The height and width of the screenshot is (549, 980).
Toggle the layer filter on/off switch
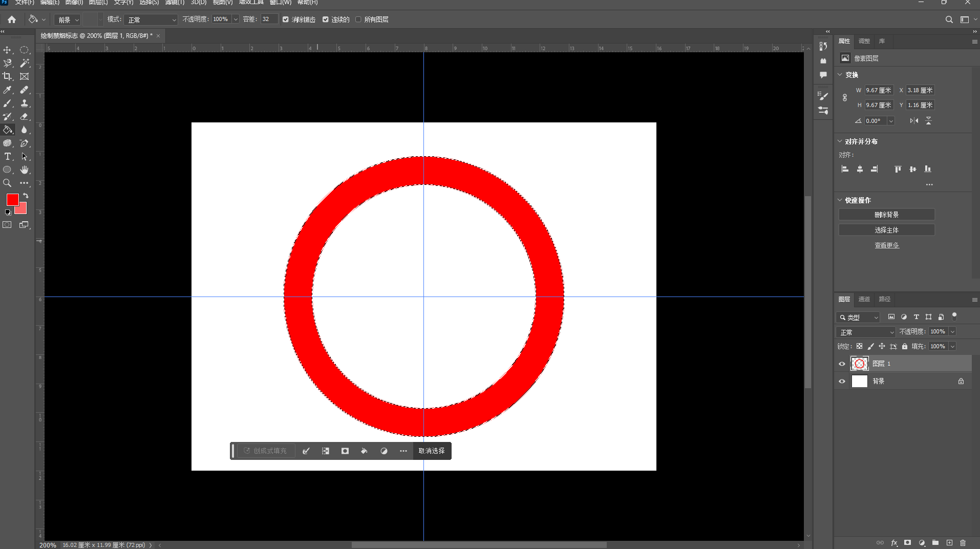click(x=954, y=316)
